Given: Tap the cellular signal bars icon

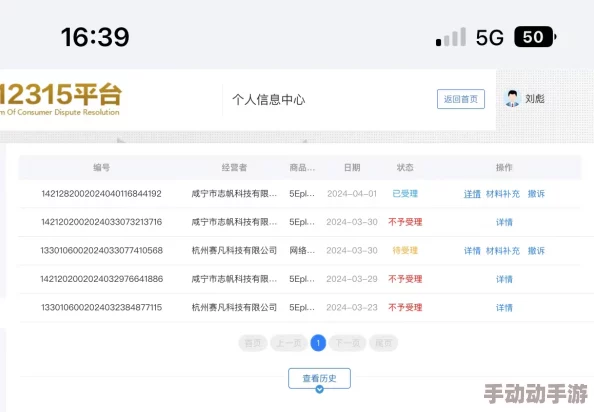Looking at the screenshot, I should point(451,37).
